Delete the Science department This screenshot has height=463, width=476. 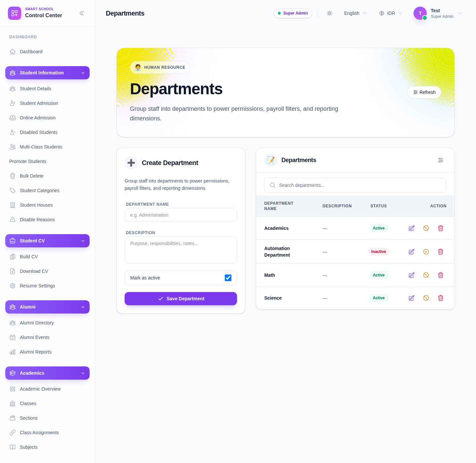coord(441,298)
